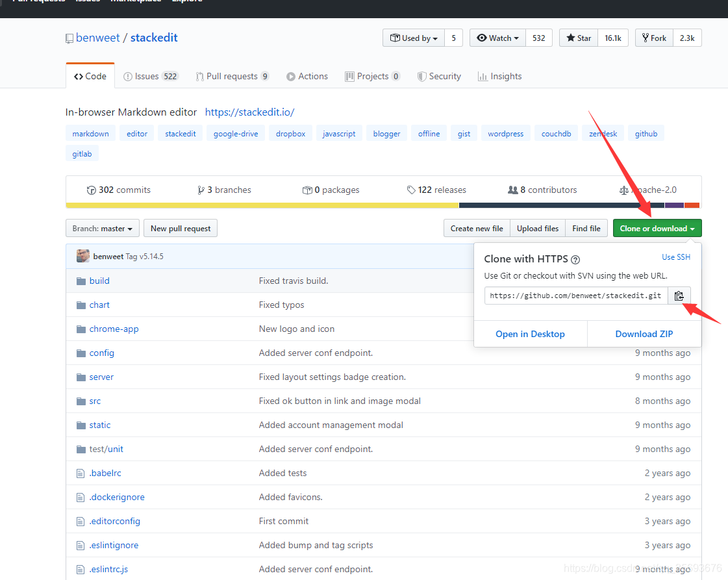Show the 8 contributors
The height and width of the screenshot is (580, 728).
click(542, 190)
